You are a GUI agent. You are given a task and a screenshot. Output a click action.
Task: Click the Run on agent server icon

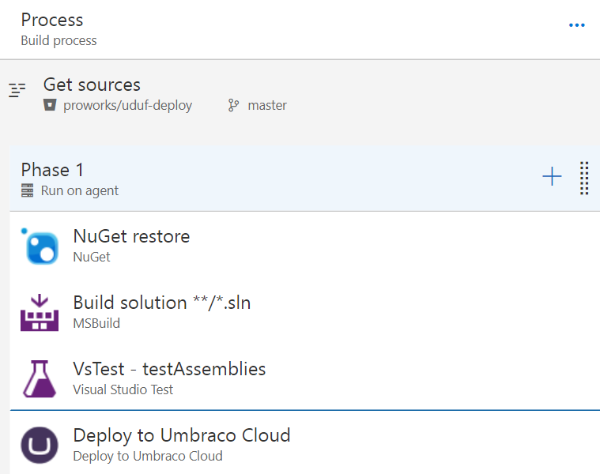27,190
